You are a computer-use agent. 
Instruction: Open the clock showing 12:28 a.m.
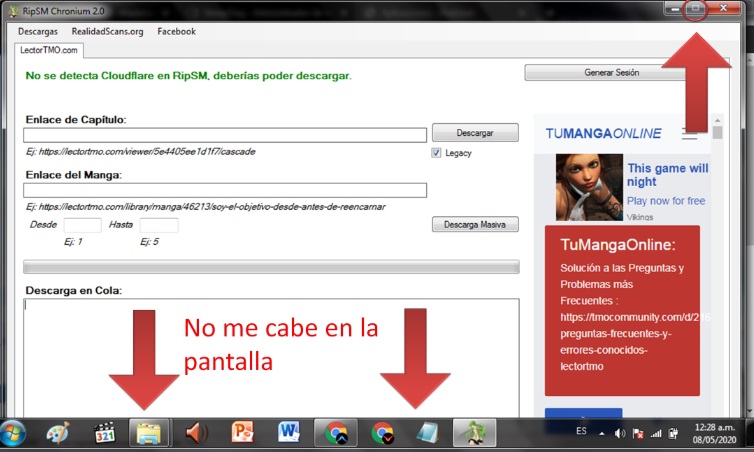click(715, 427)
